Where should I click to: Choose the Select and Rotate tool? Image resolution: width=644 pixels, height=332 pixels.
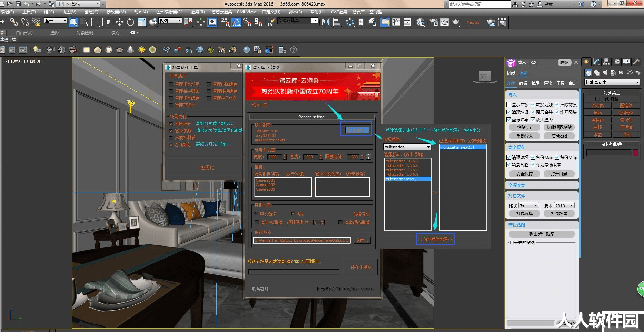130,22
